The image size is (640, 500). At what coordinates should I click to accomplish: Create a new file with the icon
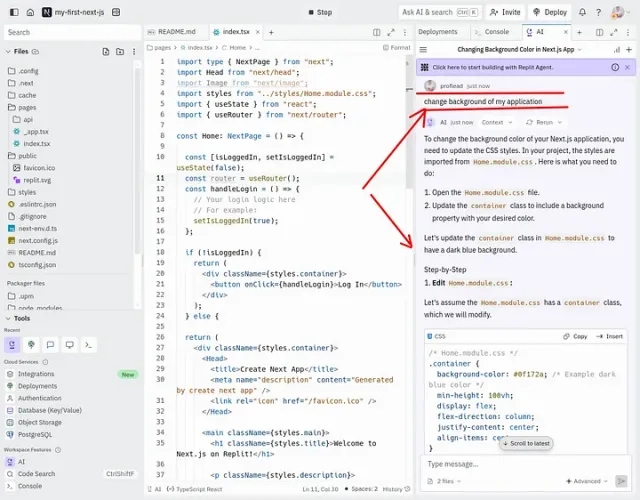click(x=106, y=51)
